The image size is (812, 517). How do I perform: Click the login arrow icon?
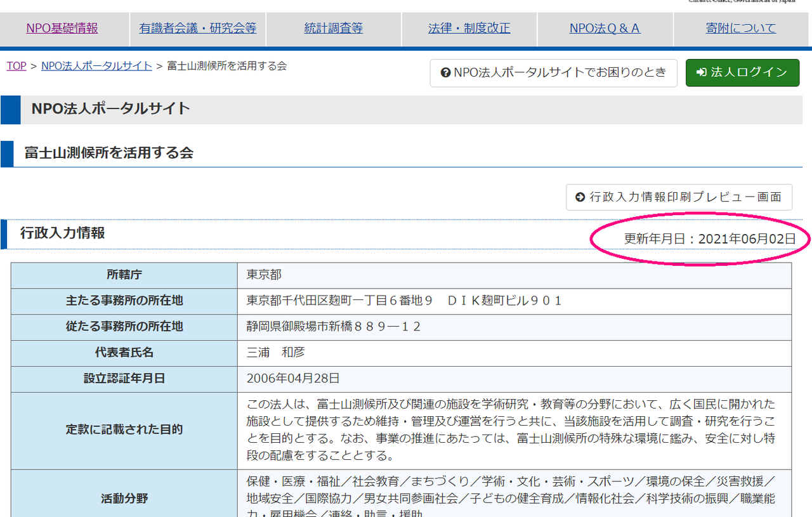click(x=702, y=73)
